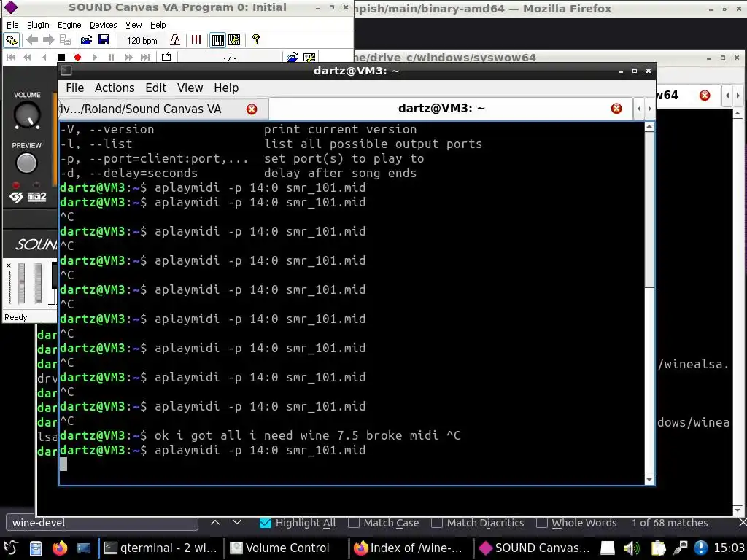Click the rewind to start transport button

[x=10, y=58]
